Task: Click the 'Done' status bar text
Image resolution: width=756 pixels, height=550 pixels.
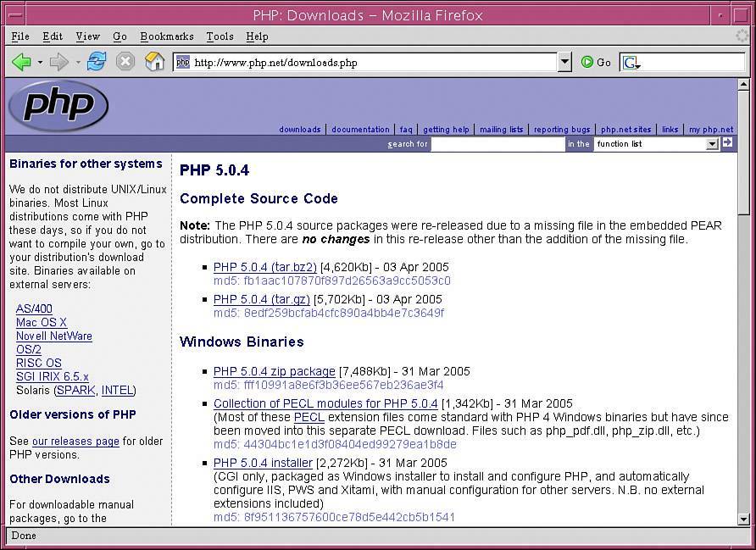Action: [24, 536]
